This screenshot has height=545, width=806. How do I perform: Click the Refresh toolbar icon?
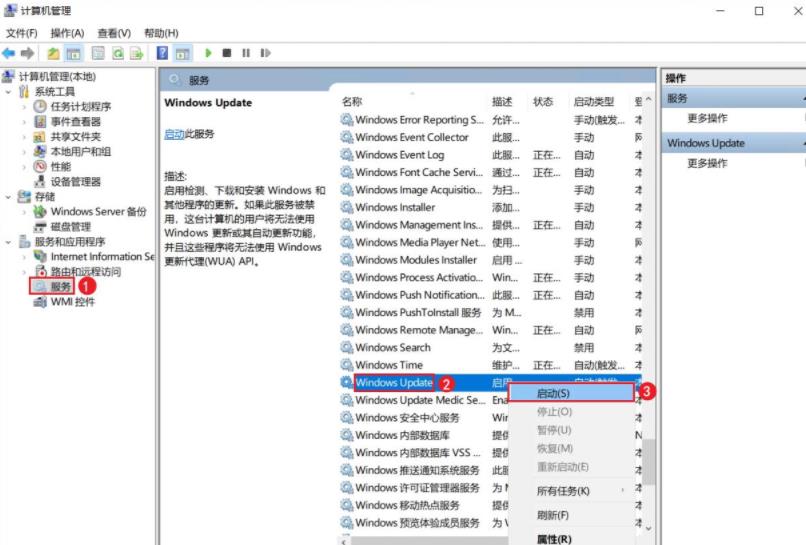pyautogui.click(x=118, y=53)
